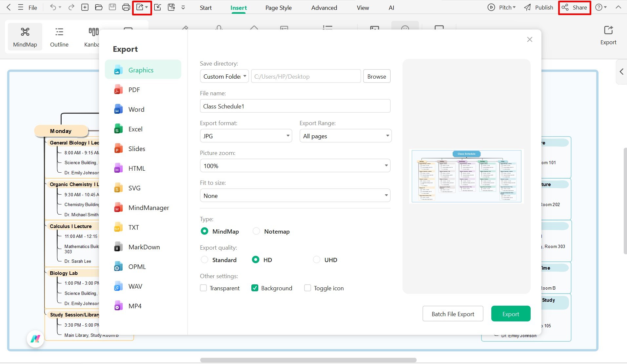
Task: Open the Insert ribbon tab
Action: click(239, 8)
